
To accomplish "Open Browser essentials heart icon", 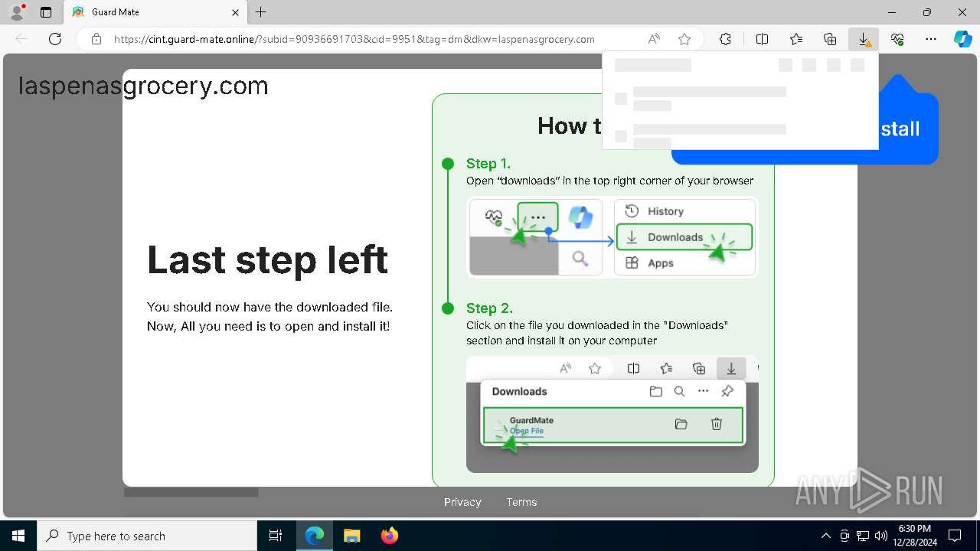I will pos(897,39).
